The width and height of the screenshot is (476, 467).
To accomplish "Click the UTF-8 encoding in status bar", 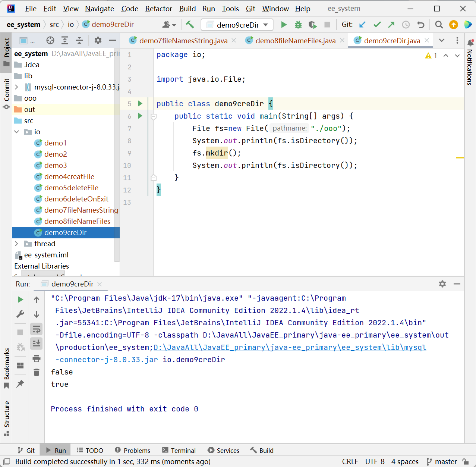I will pyautogui.click(x=375, y=461).
